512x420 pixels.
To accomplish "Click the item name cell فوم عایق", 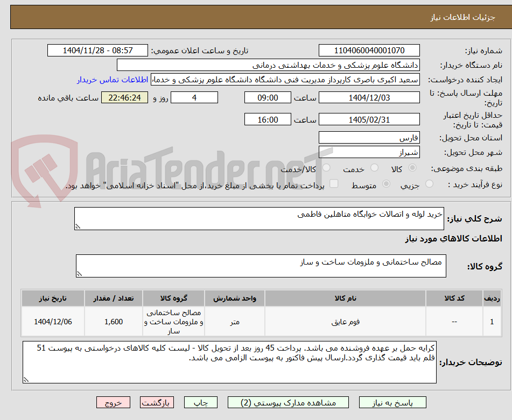I will pyautogui.click(x=345, y=322).
